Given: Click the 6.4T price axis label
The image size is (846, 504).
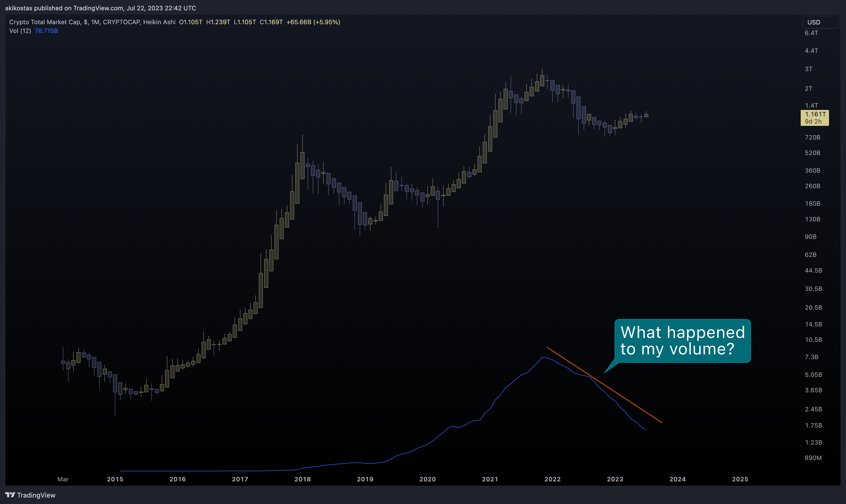Looking at the screenshot, I should pyautogui.click(x=811, y=33).
